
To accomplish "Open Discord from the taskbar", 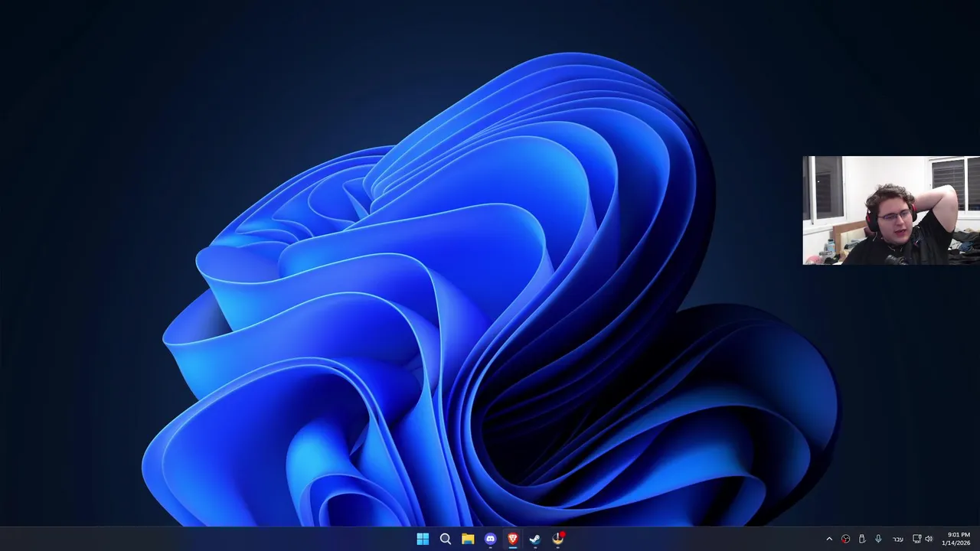I will point(490,540).
